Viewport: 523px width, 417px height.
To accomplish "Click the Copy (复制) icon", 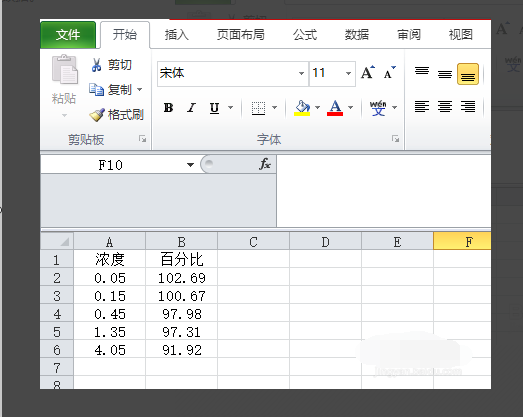I will coord(96,89).
